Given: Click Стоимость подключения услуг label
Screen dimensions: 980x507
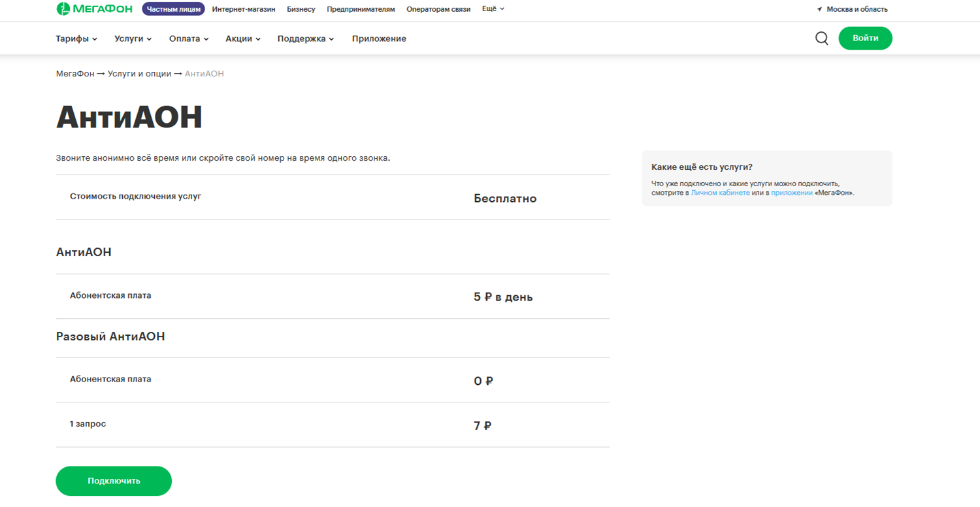Looking at the screenshot, I should pos(135,196).
